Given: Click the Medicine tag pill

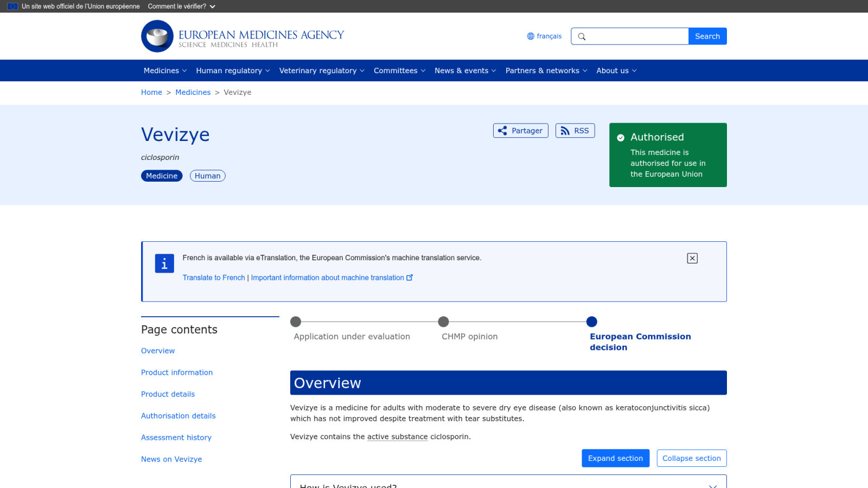Looking at the screenshot, I should point(162,176).
